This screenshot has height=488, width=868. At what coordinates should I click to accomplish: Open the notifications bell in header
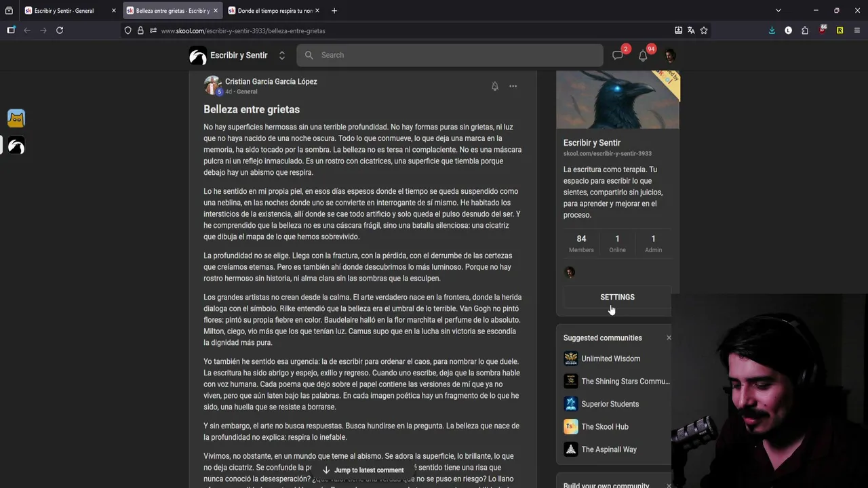click(643, 56)
